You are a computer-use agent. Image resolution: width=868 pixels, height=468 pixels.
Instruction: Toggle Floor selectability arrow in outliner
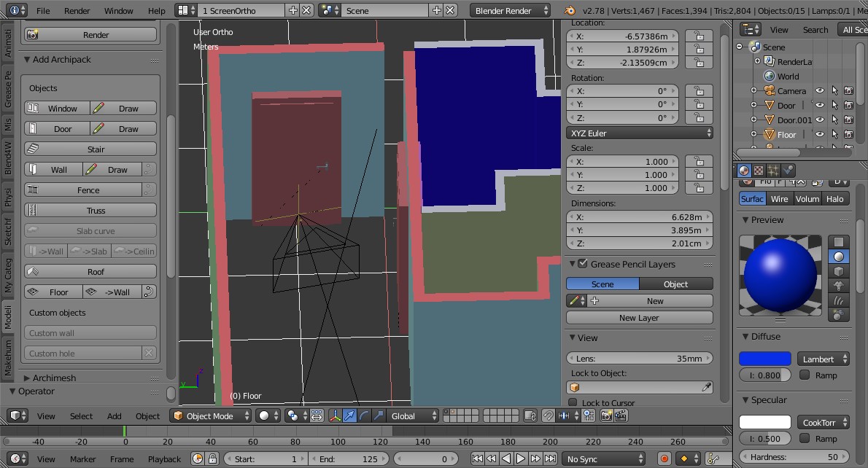(x=834, y=134)
